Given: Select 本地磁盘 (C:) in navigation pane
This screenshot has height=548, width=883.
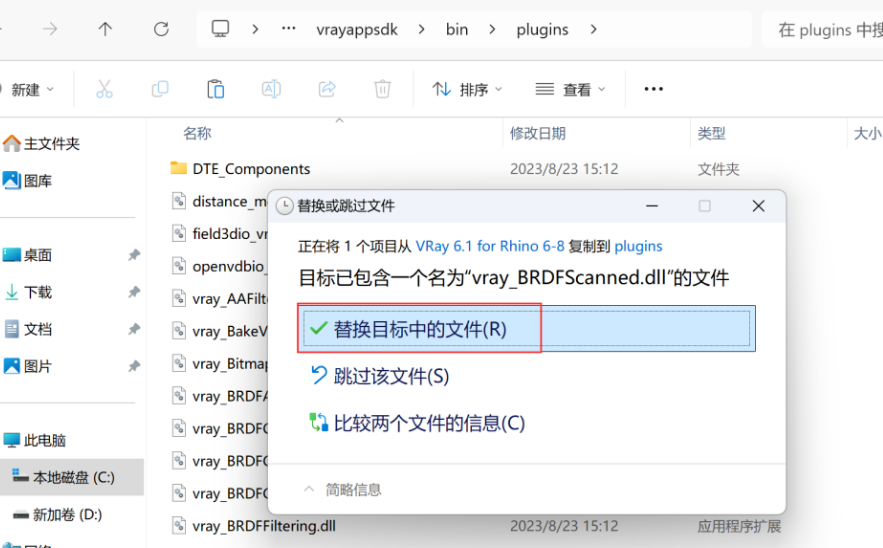Looking at the screenshot, I should coord(72,477).
